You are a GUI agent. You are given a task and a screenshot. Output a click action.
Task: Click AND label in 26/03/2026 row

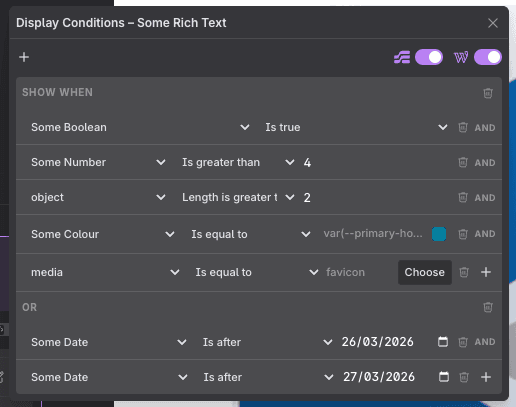click(x=485, y=342)
